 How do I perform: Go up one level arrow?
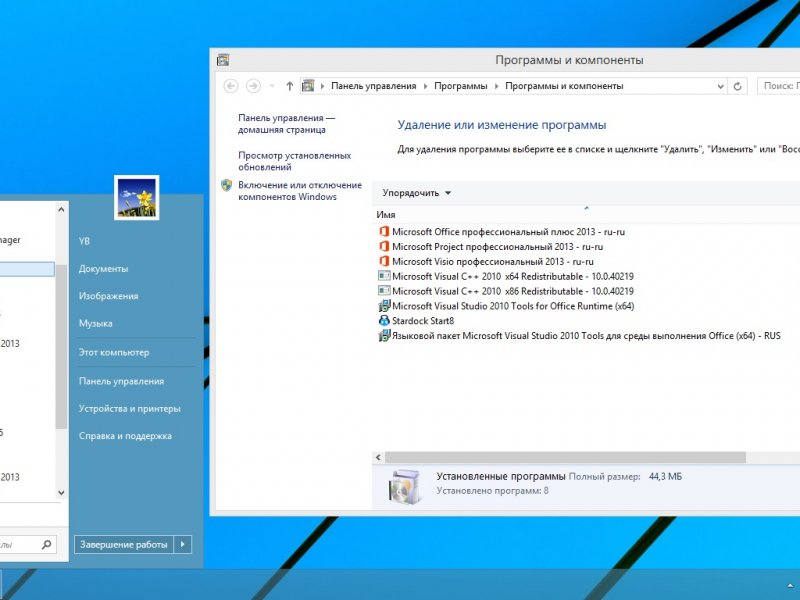[289, 86]
